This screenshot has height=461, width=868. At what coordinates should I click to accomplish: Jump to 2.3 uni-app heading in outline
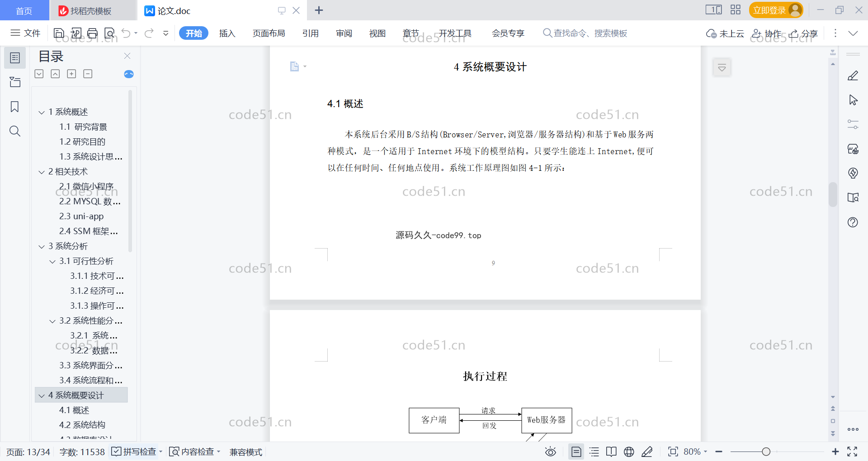(x=81, y=216)
